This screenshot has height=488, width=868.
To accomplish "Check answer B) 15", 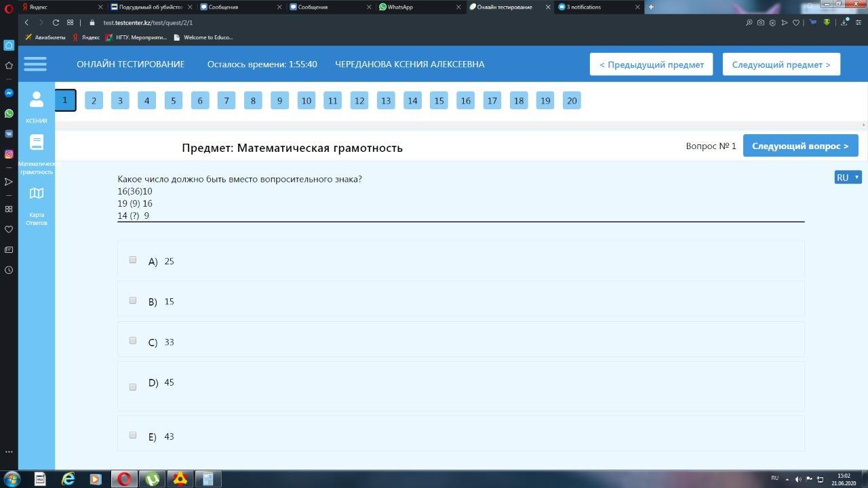I will pos(133,300).
